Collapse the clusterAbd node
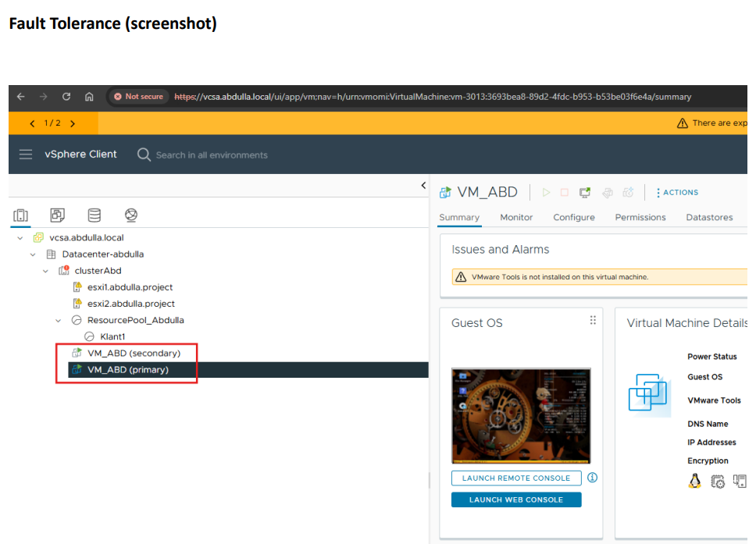The image size is (756, 544). 45,271
